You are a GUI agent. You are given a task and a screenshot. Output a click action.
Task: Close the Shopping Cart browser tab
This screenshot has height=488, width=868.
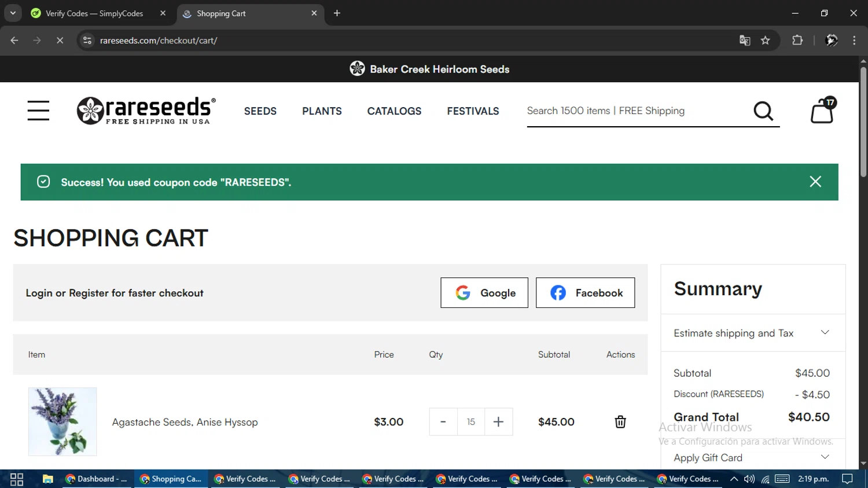[x=314, y=13]
